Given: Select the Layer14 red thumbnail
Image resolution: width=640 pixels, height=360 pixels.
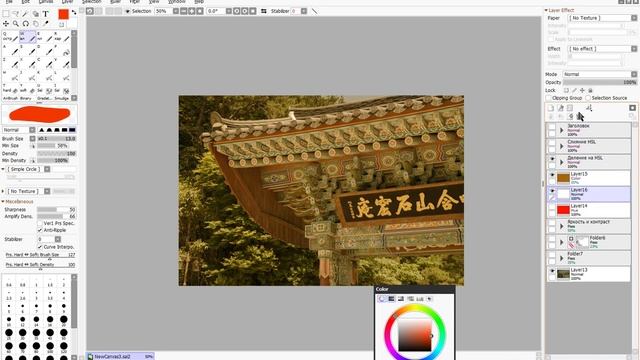Looking at the screenshot, I should tap(563, 210).
